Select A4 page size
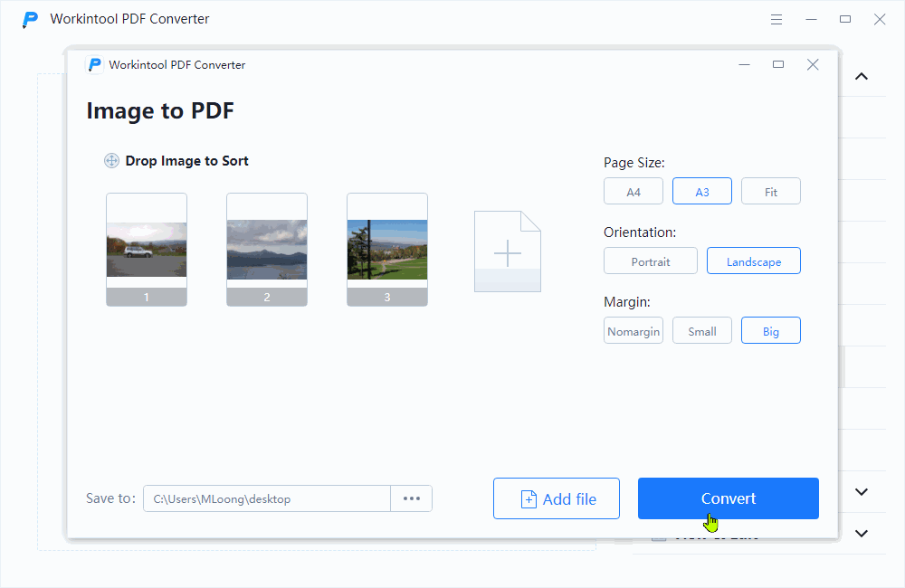905x588 pixels. [x=633, y=191]
